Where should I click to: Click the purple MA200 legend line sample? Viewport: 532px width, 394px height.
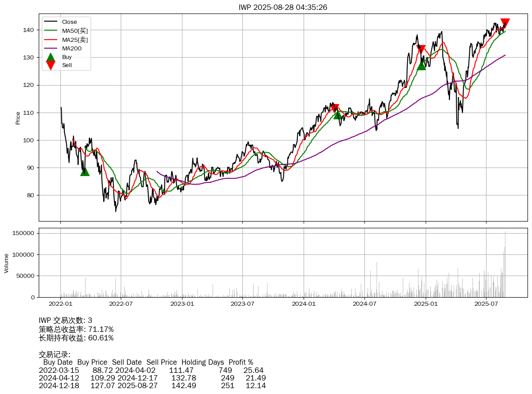pyautogui.click(x=50, y=48)
